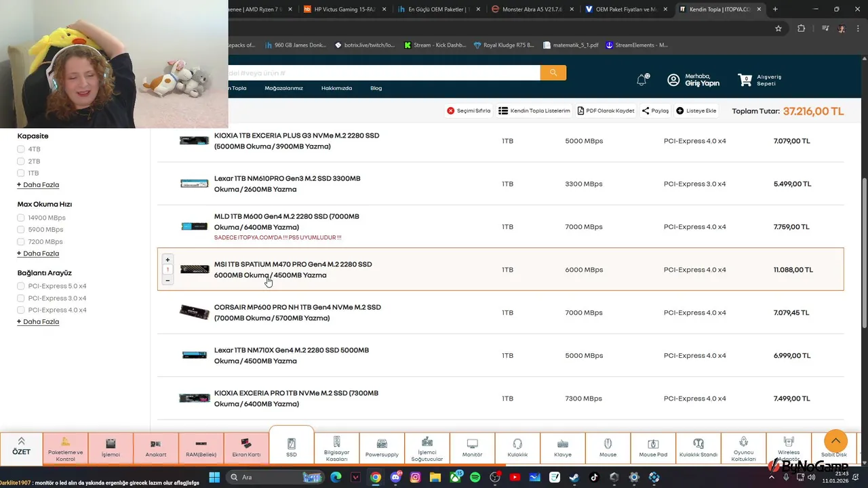The width and height of the screenshot is (868, 488).
Task: Open the Monitör category
Action: pyautogui.click(x=472, y=448)
